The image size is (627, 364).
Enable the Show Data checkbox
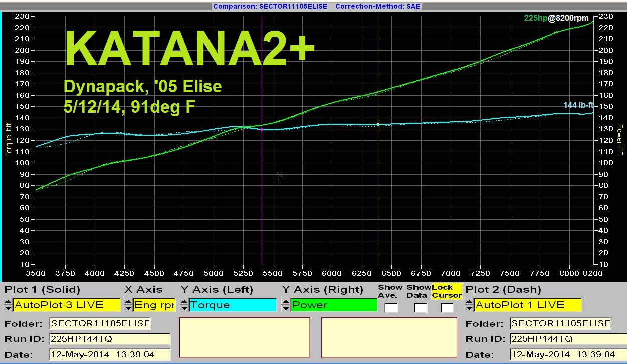point(420,308)
